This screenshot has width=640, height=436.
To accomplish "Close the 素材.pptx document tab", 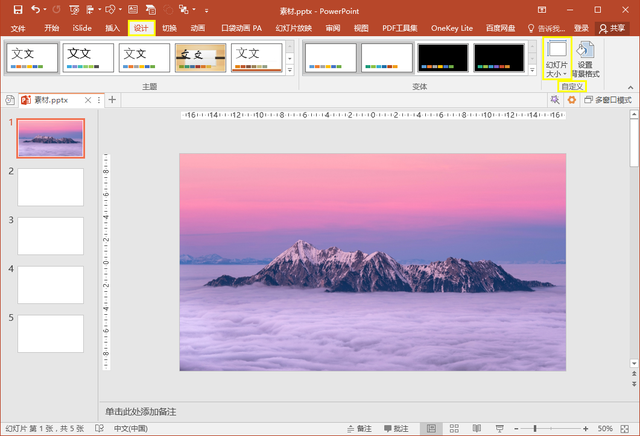I will tap(88, 100).
